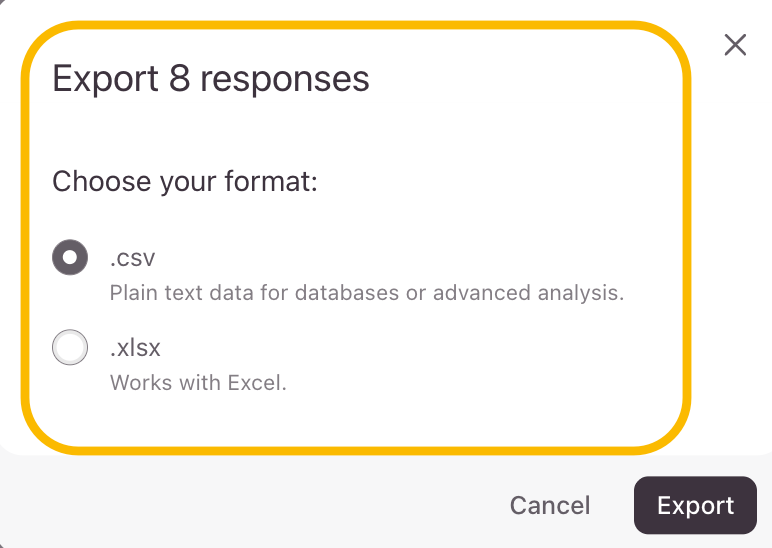Click the word "Excel" in the .xlsx description
Screen dimensions: 772x548
click(x=257, y=382)
